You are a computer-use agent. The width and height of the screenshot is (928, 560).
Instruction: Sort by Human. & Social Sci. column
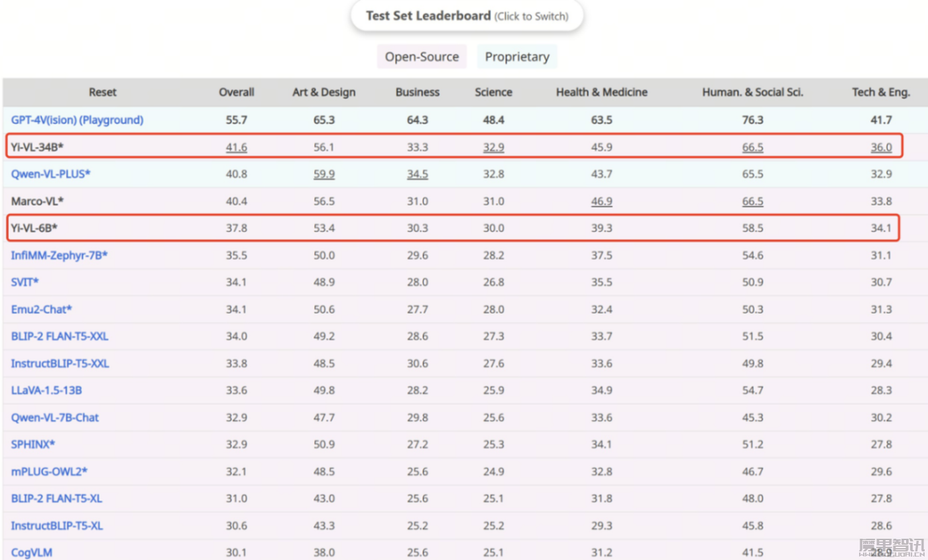(x=753, y=93)
